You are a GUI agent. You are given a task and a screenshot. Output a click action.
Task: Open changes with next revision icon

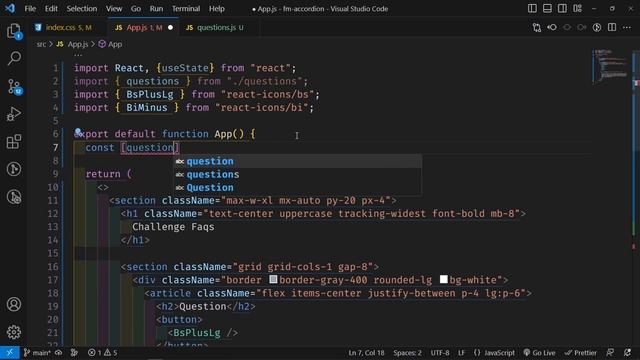(582, 27)
